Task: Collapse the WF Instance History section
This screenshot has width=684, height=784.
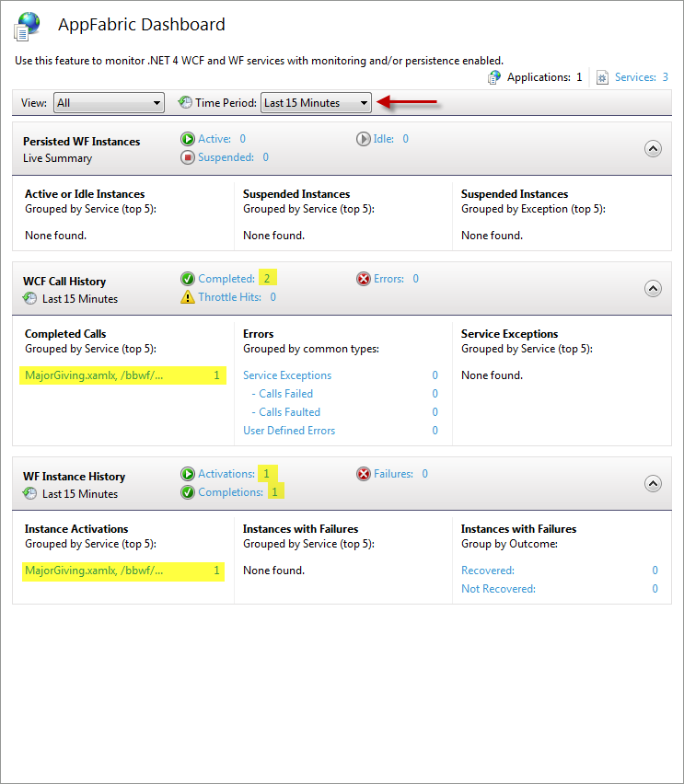Action: click(653, 483)
